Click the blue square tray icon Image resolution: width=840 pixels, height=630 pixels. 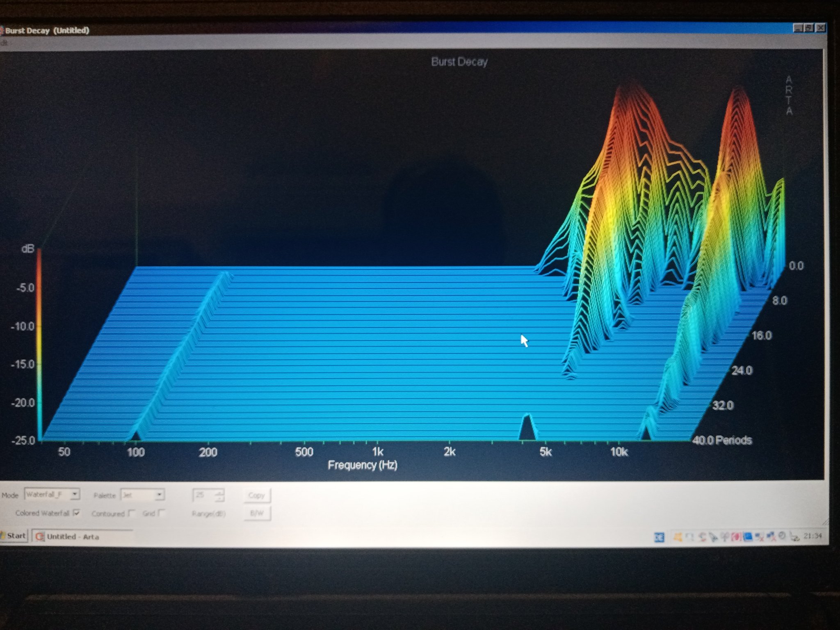(748, 536)
